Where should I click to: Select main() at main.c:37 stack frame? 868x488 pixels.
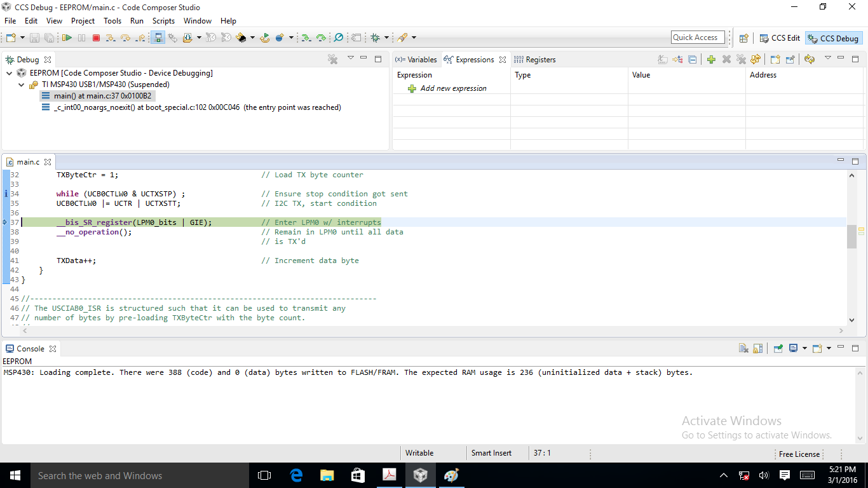(97, 96)
